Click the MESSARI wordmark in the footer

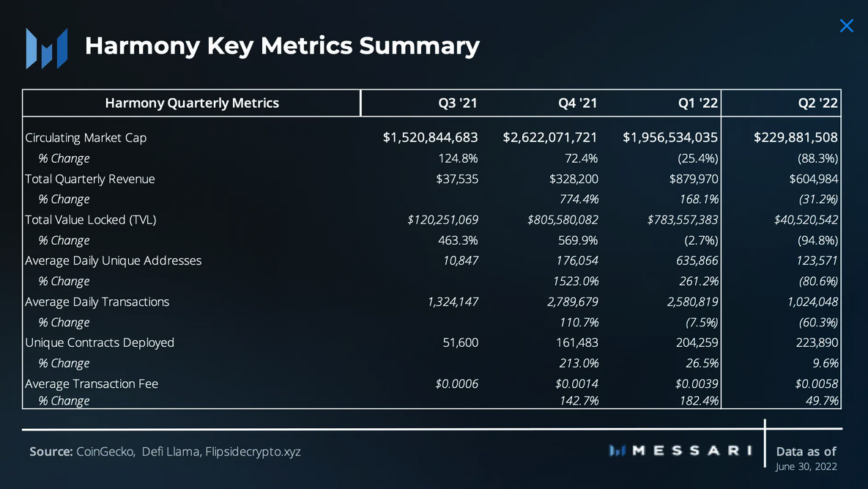click(681, 451)
